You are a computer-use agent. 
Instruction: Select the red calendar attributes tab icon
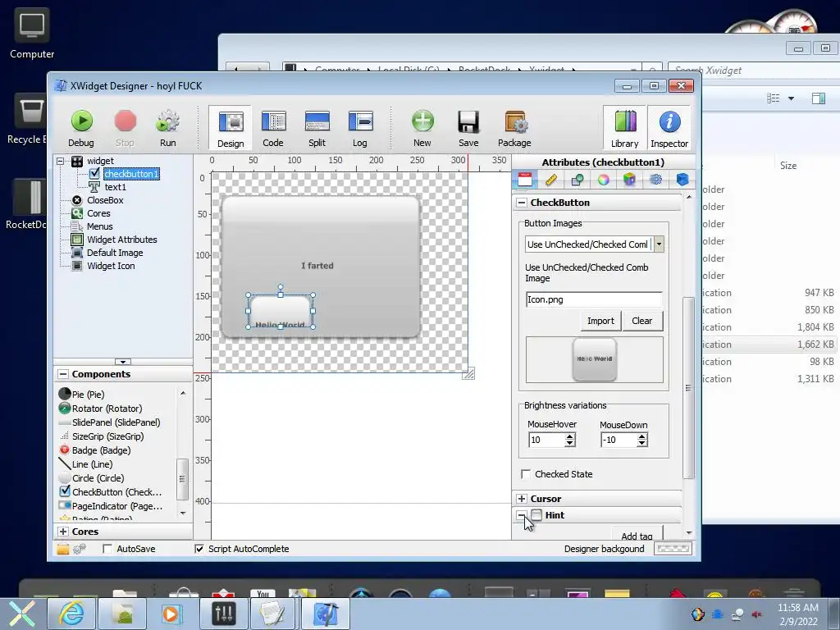click(525, 180)
